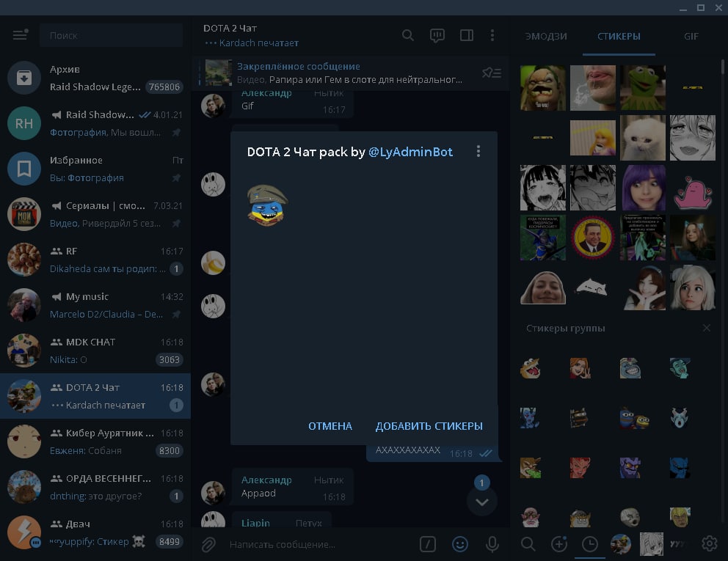Jump to latest messages down arrow
The width and height of the screenshot is (728, 561).
(482, 502)
